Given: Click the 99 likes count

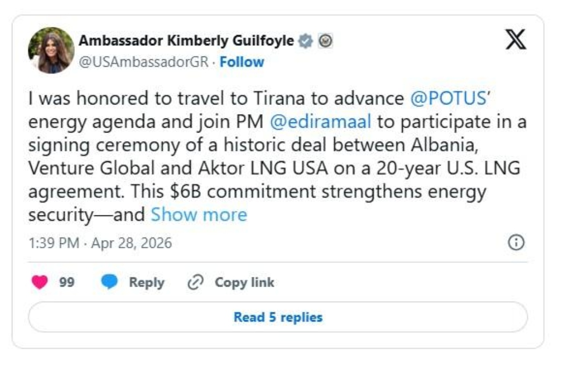Looking at the screenshot, I should [x=67, y=283].
